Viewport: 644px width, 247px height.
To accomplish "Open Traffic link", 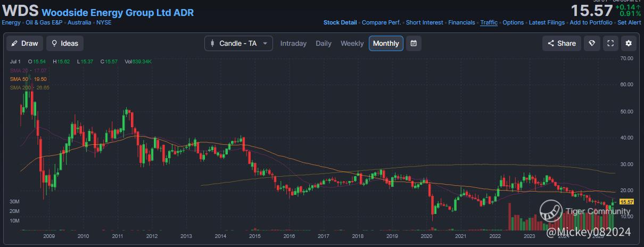I will coord(489,23).
